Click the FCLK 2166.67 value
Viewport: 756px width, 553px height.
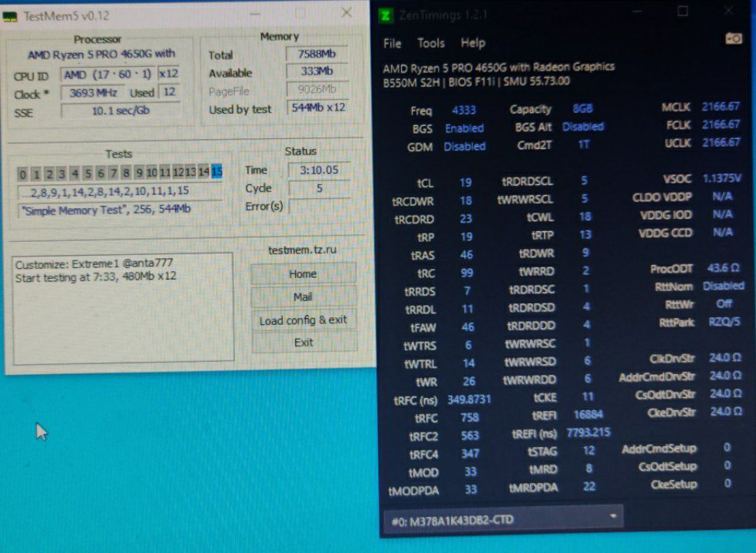tap(721, 124)
